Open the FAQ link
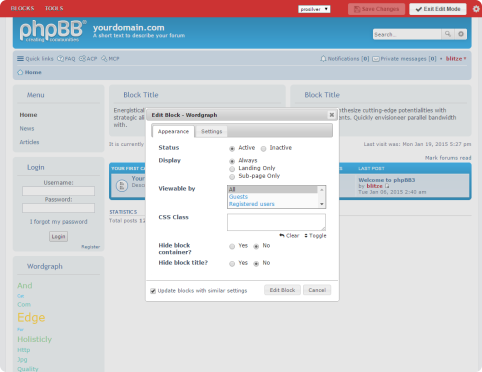 [x=66, y=59]
